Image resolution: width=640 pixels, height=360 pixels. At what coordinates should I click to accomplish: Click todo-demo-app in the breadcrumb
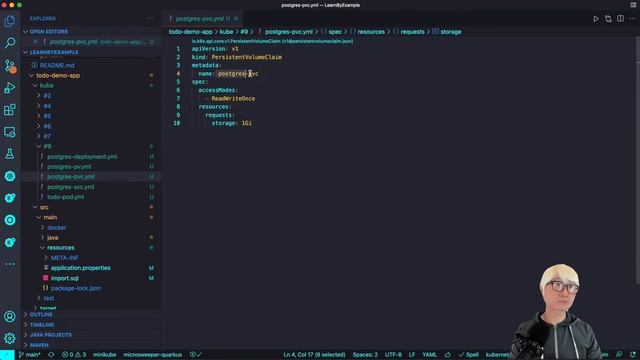[x=191, y=31]
